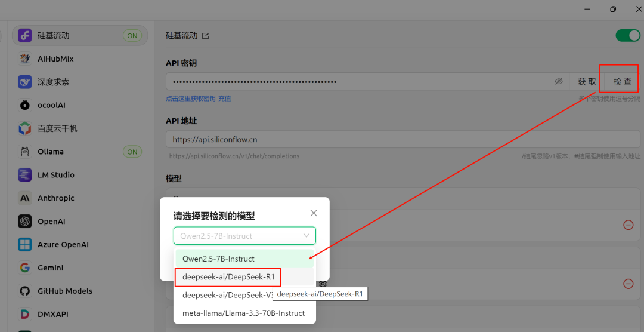
Task: Focus the API 地址 URL field
Action: point(403,140)
